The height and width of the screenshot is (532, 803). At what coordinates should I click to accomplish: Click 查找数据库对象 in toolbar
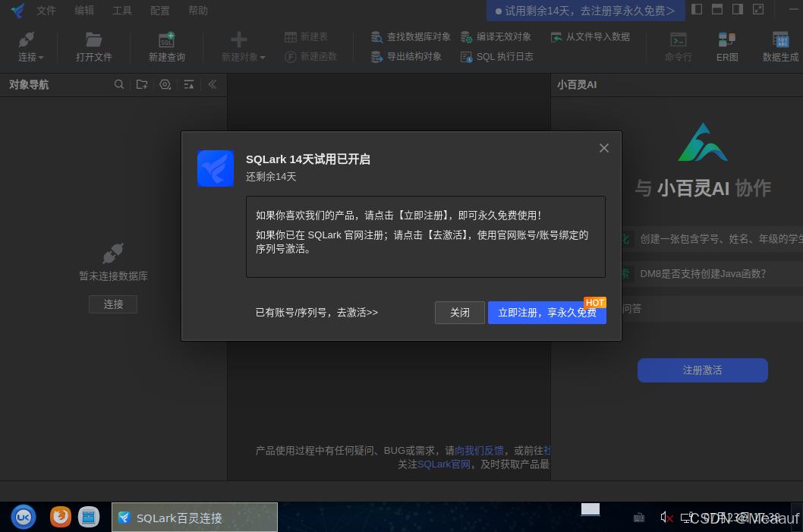[x=411, y=37]
